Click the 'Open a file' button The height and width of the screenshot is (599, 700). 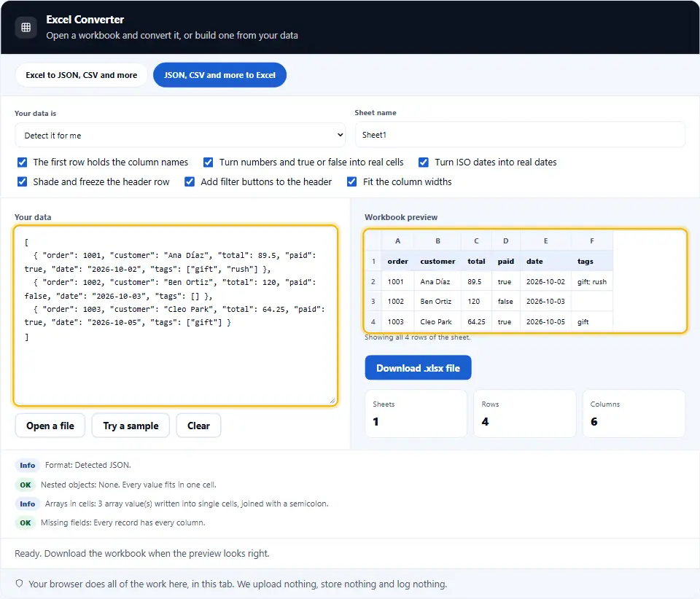pyautogui.click(x=50, y=426)
